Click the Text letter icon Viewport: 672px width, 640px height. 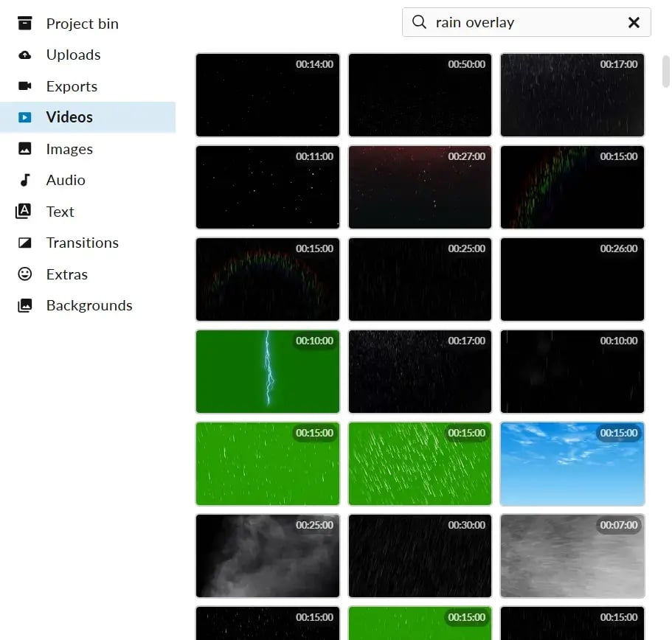coord(24,212)
